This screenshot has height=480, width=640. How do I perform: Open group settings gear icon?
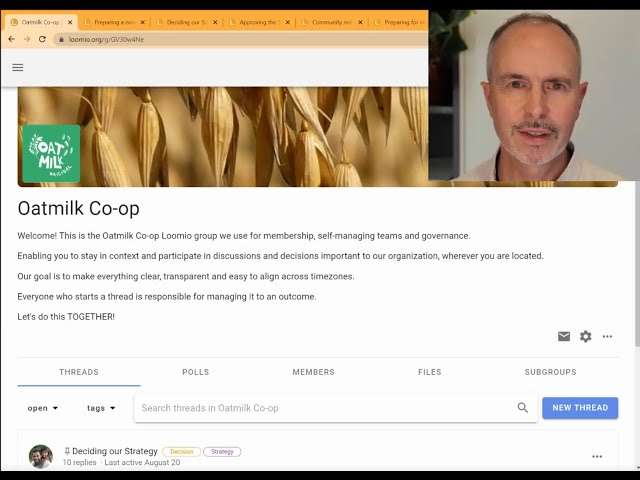pos(586,336)
